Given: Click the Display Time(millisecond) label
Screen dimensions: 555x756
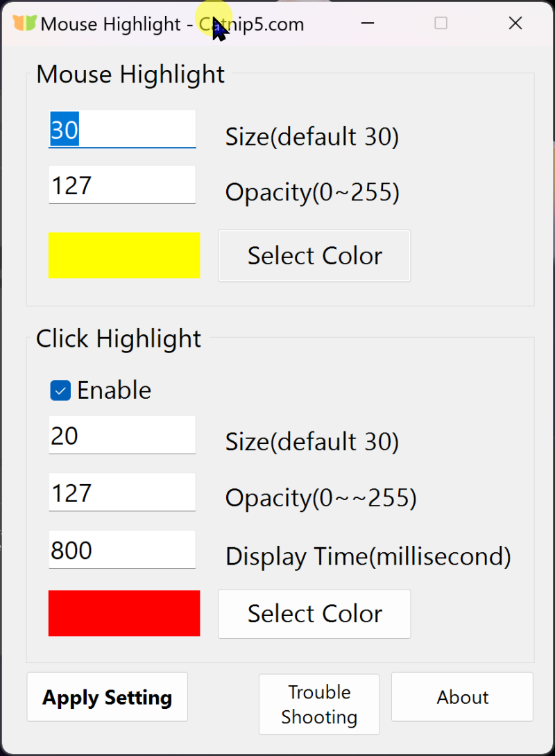Looking at the screenshot, I should (x=368, y=556).
